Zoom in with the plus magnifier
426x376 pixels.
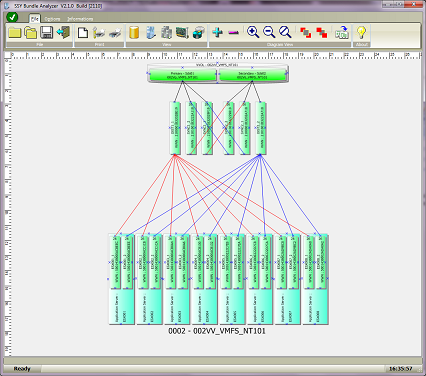(253, 32)
